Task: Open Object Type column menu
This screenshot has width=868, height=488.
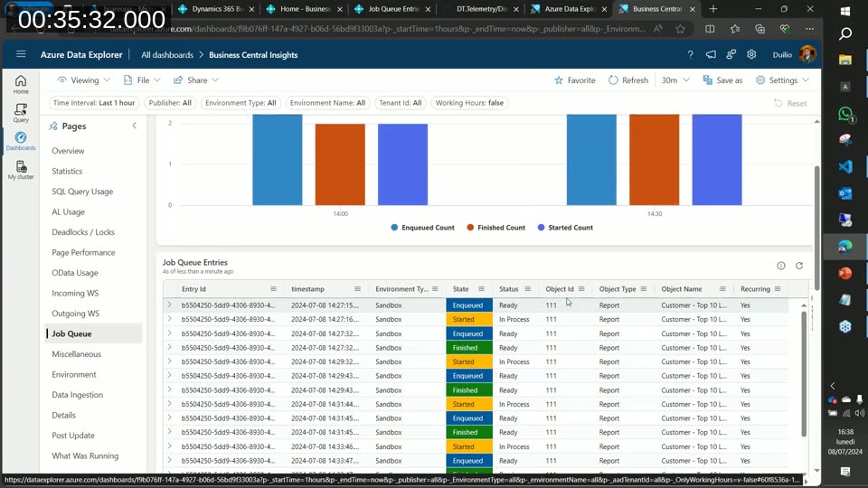Action: [x=643, y=289]
